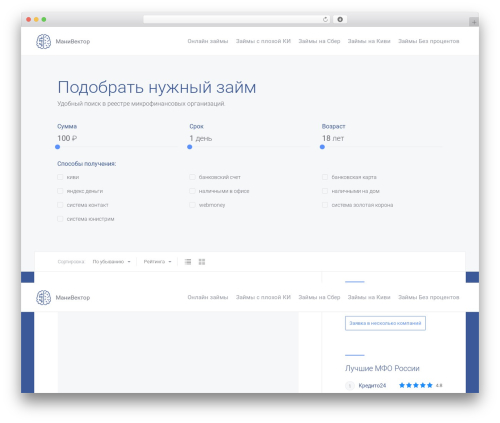Click the browser reload icon

click(x=325, y=19)
